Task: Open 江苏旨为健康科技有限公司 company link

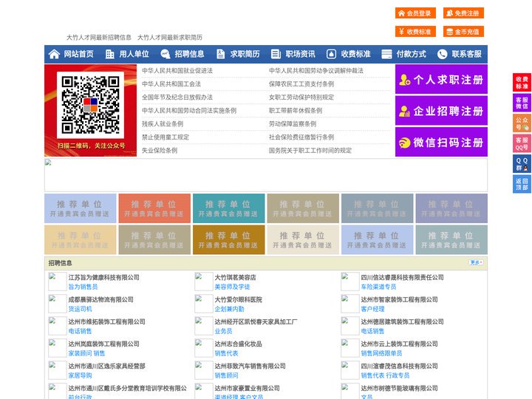Action: (x=104, y=277)
